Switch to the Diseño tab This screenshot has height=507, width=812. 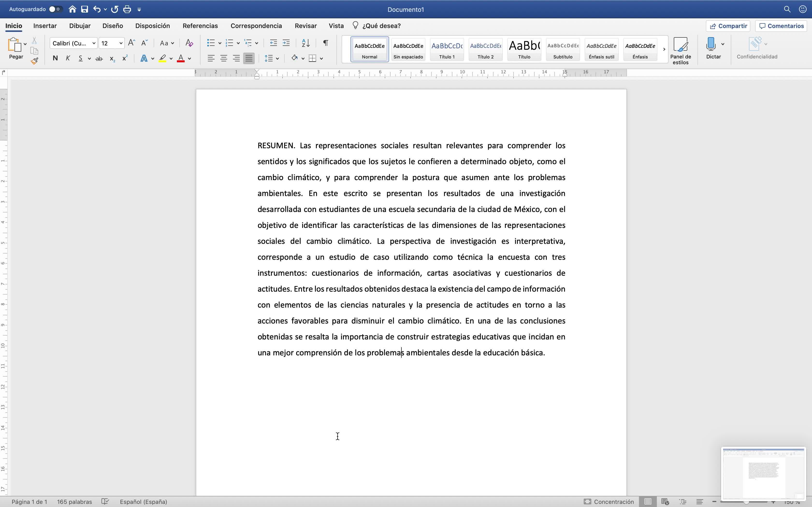click(112, 26)
